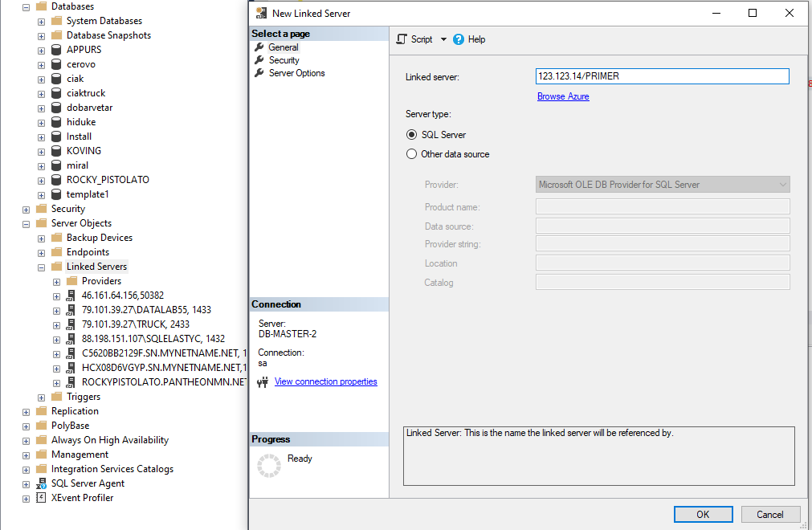
Task: Click the XEvent Profiler icon
Action: click(x=41, y=498)
